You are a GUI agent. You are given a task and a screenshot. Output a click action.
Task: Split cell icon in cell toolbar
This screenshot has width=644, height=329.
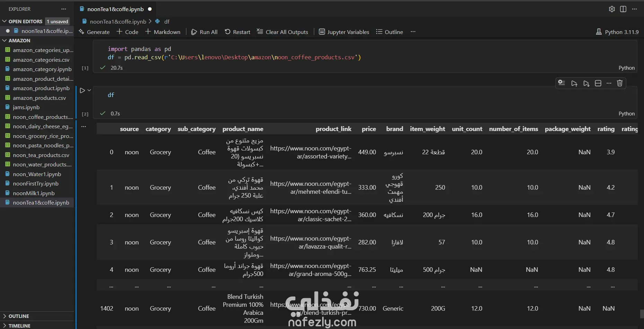[x=598, y=83]
